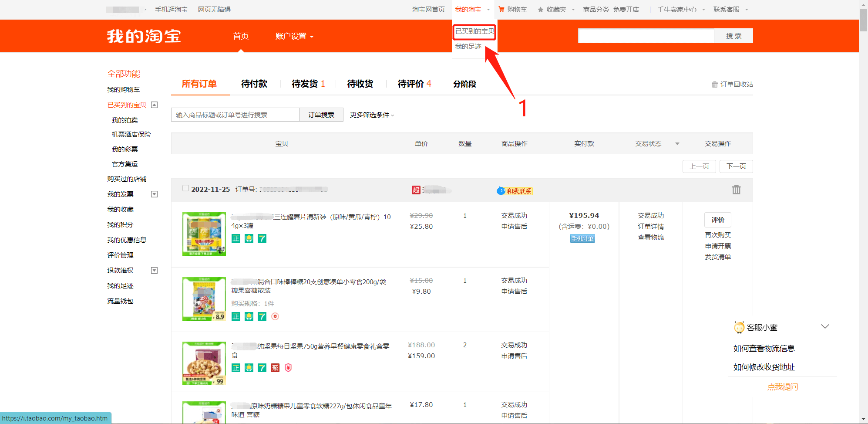
Task: Go to the 下一页 page button
Action: click(736, 166)
